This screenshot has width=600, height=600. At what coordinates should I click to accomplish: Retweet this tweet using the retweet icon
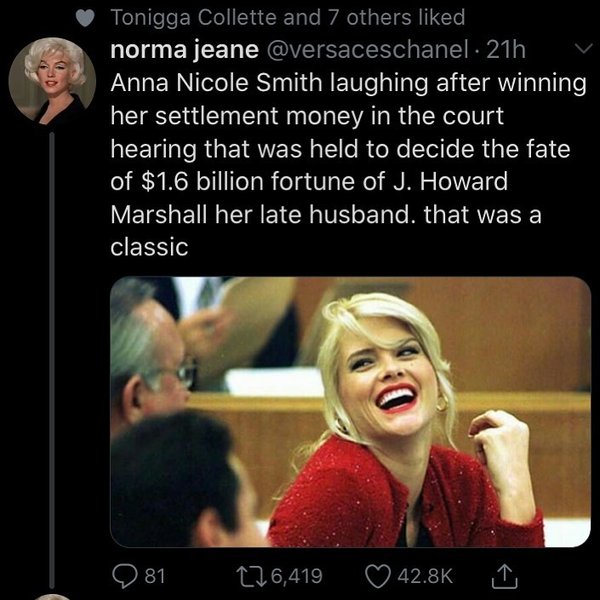coord(248,575)
